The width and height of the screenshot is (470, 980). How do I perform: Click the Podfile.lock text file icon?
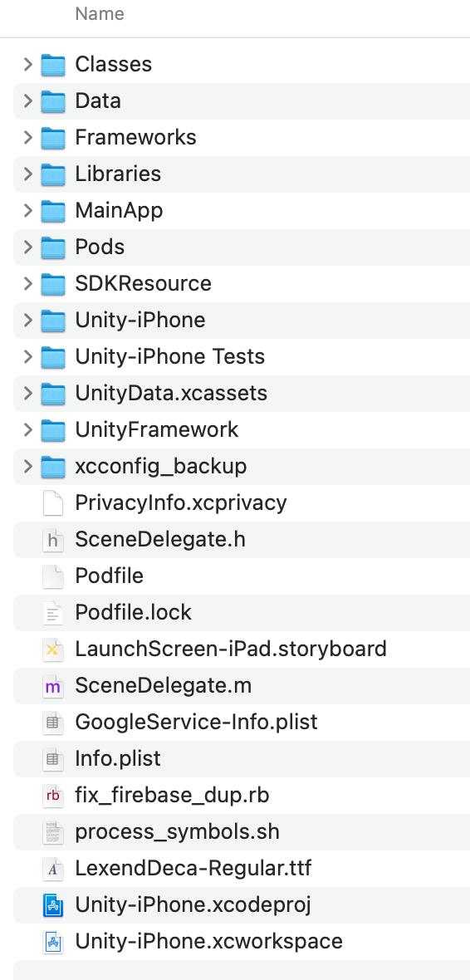coord(53,613)
